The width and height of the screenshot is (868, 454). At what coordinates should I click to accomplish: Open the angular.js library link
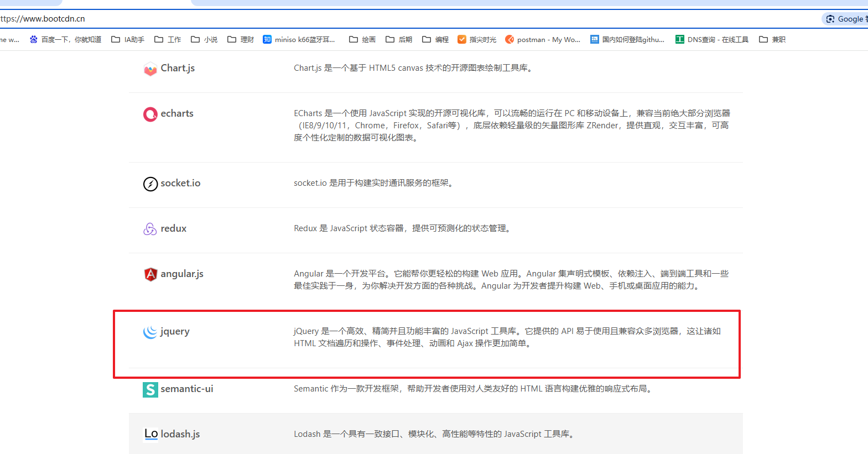tap(182, 274)
